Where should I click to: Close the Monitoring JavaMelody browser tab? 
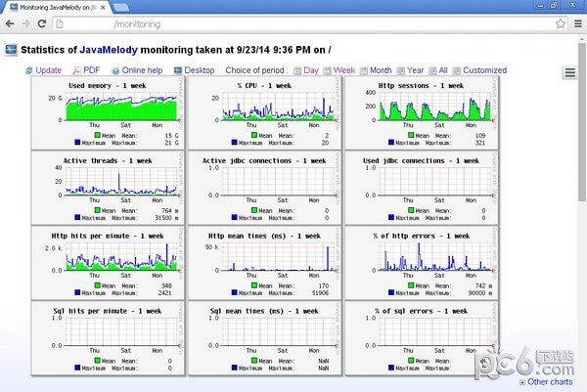[x=103, y=7]
